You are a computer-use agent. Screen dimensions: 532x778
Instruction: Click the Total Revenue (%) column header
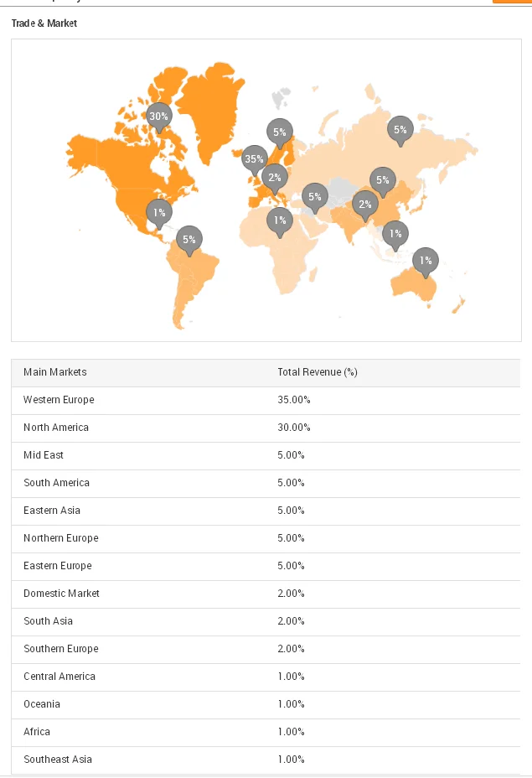[x=318, y=372]
